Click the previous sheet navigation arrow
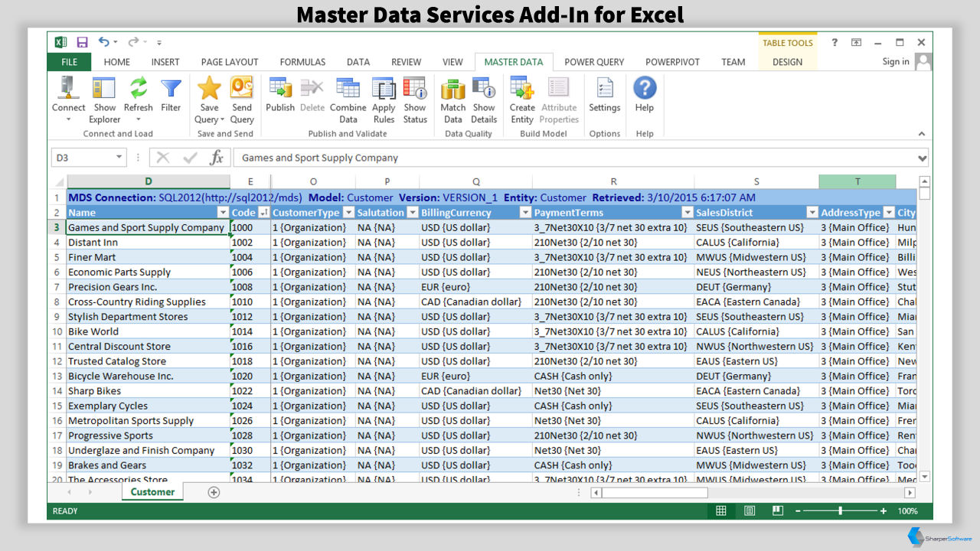The width and height of the screenshot is (980, 551). pyautogui.click(x=70, y=492)
